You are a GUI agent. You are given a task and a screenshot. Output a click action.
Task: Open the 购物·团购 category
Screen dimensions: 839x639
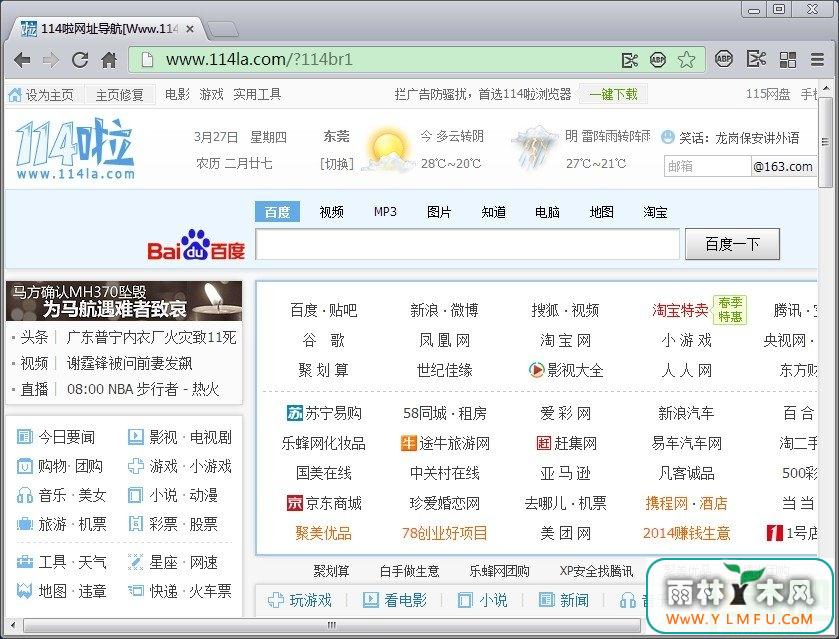(x=59, y=466)
